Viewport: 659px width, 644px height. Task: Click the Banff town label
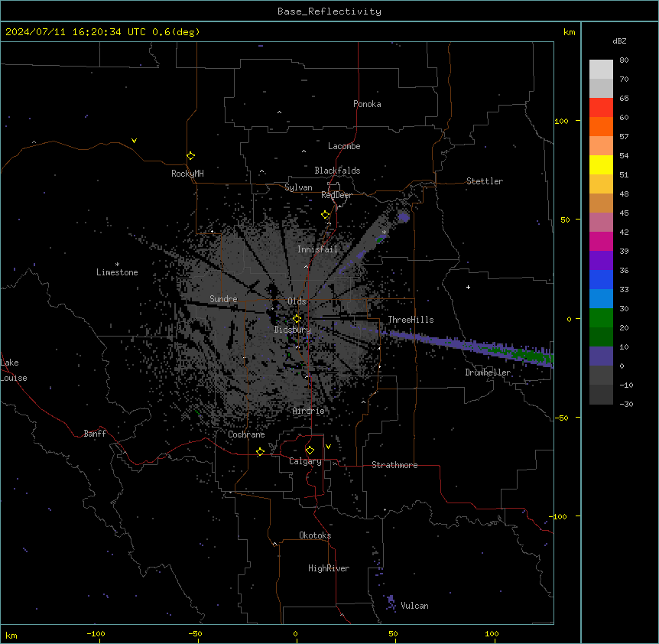tap(95, 434)
